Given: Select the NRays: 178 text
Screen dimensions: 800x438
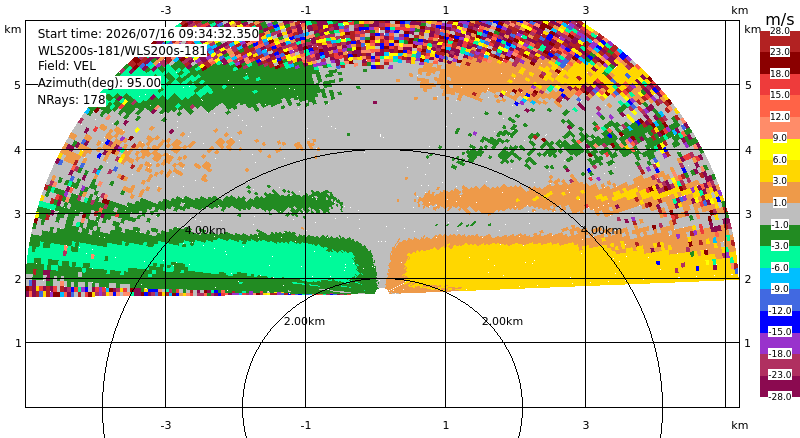Looking at the screenshot, I should pyautogui.click(x=71, y=100).
